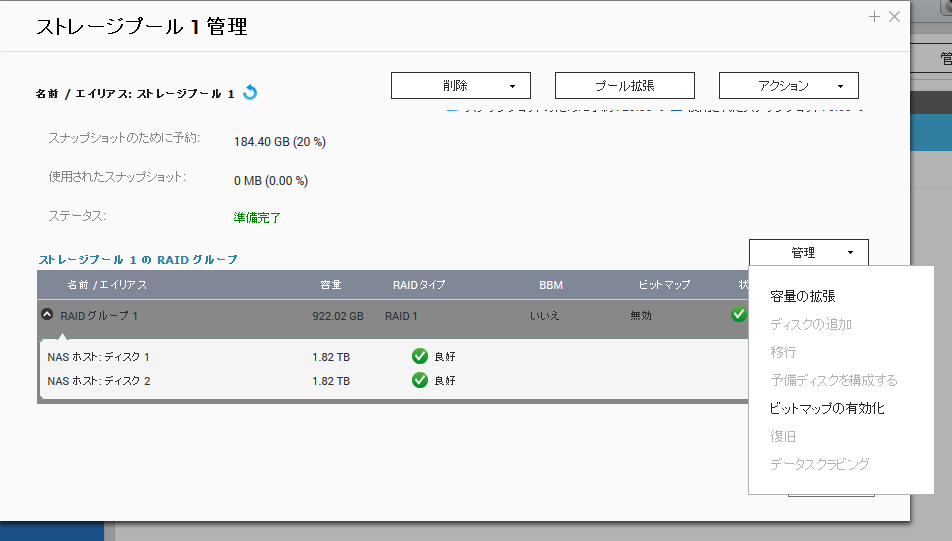The height and width of the screenshot is (541, 952).
Task: Click 1.82 TB value for ディスク 1
Action: click(x=331, y=357)
